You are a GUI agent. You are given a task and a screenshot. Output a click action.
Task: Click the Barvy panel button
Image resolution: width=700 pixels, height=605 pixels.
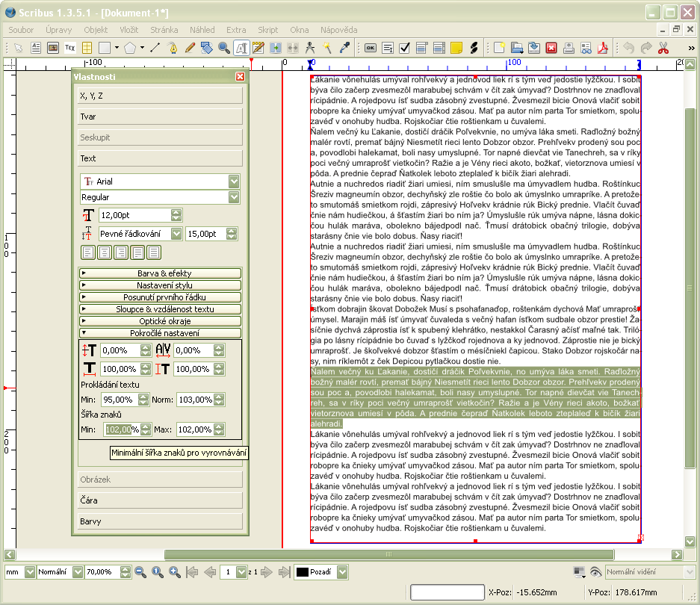tap(160, 521)
